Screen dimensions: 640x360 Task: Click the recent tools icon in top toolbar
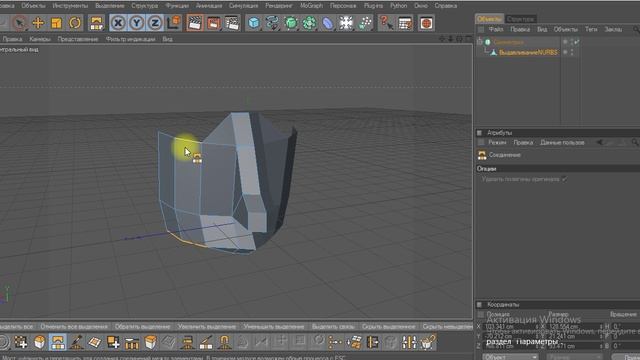tap(96, 23)
